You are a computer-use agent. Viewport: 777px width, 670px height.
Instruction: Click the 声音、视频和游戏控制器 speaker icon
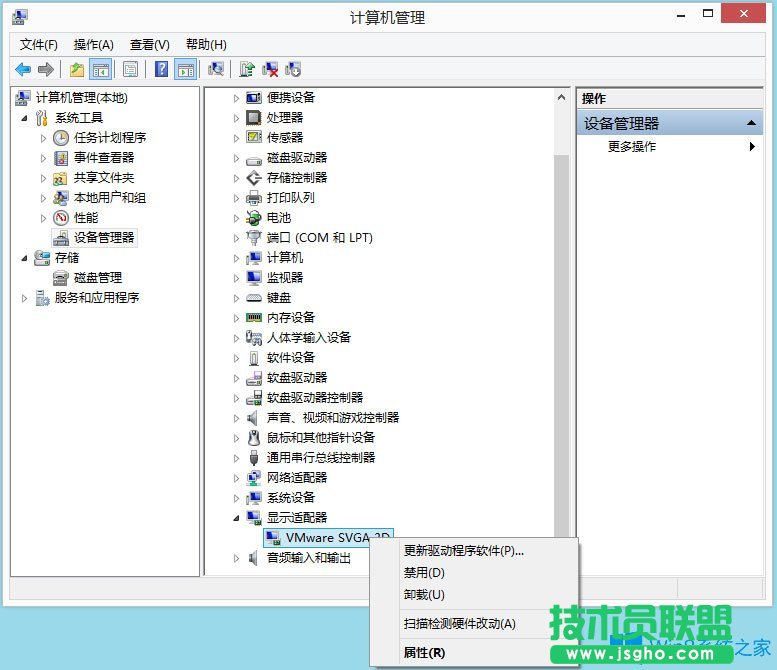click(253, 418)
